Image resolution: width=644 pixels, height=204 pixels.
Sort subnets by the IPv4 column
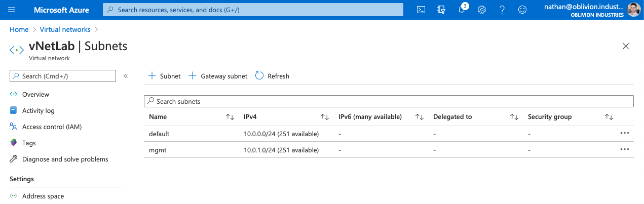(325, 117)
